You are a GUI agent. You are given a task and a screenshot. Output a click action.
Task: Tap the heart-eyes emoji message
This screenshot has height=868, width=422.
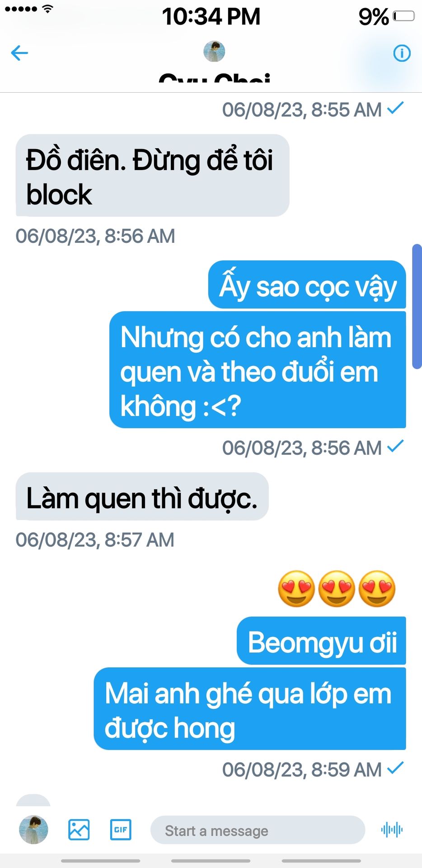click(337, 589)
